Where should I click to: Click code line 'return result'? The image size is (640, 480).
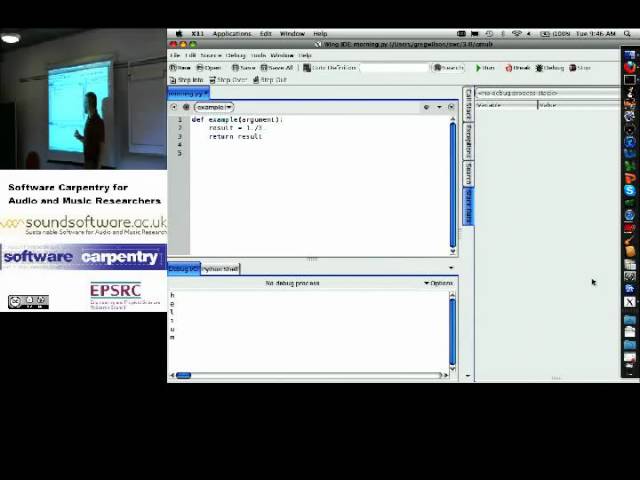click(x=236, y=137)
